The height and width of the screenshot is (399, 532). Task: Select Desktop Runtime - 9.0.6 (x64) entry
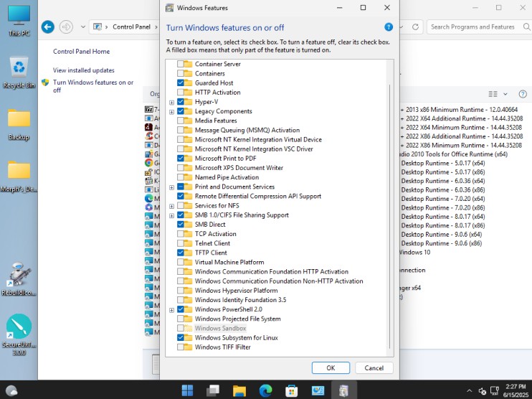click(x=442, y=235)
